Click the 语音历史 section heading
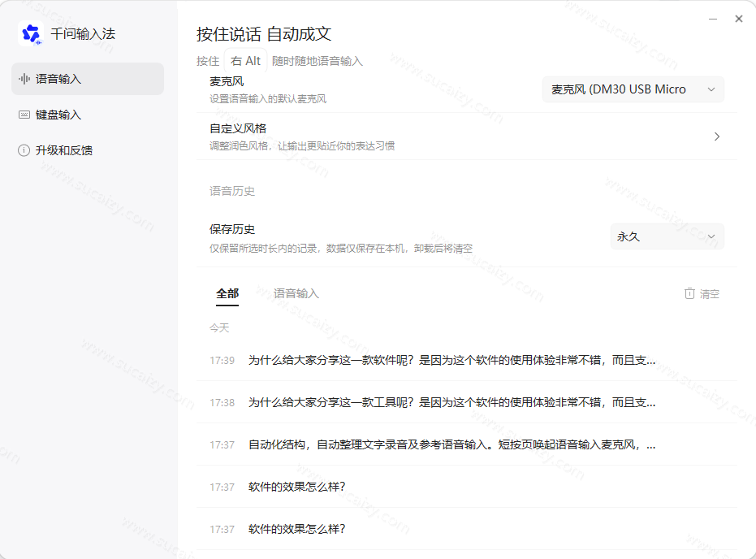 pyautogui.click(x=232, y=191)
